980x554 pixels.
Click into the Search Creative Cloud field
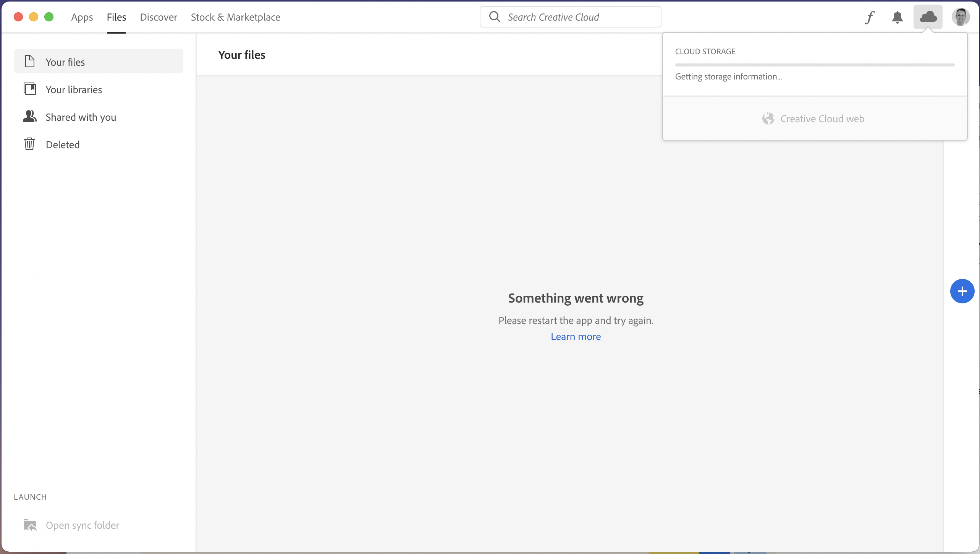click(581, 17)
